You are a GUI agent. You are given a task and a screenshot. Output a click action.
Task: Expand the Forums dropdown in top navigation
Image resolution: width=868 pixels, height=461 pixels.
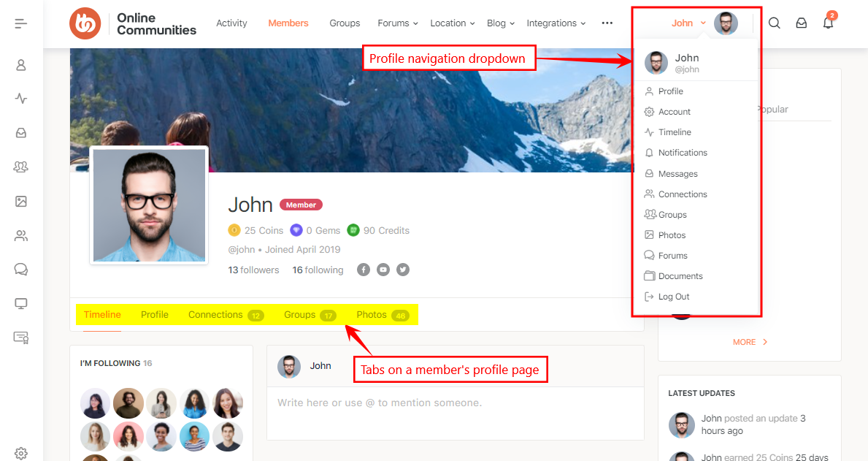(398, 23)
